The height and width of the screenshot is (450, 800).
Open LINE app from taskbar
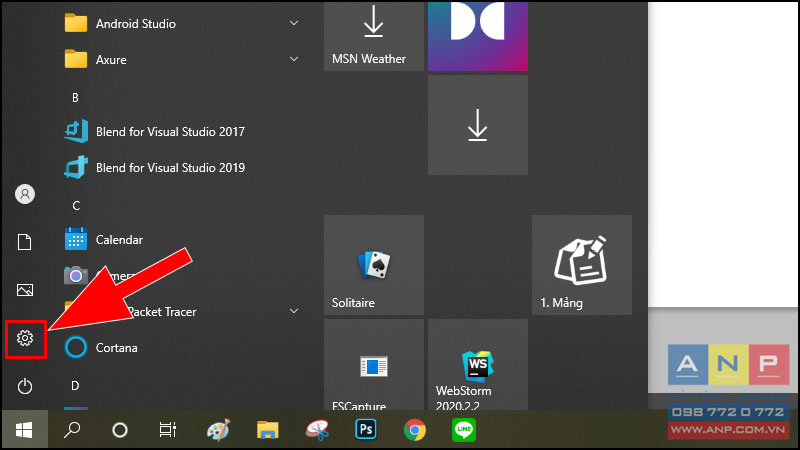[x=464, y=430]
